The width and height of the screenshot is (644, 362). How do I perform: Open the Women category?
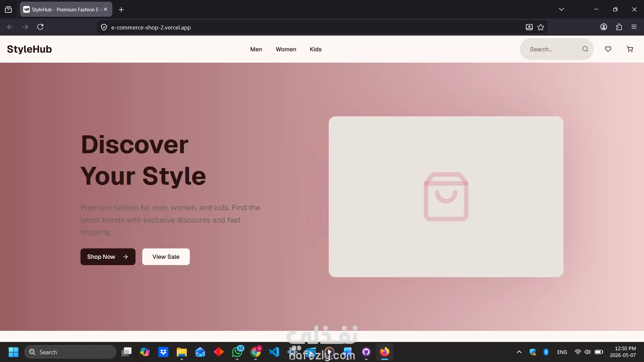(x=286, y=49)
